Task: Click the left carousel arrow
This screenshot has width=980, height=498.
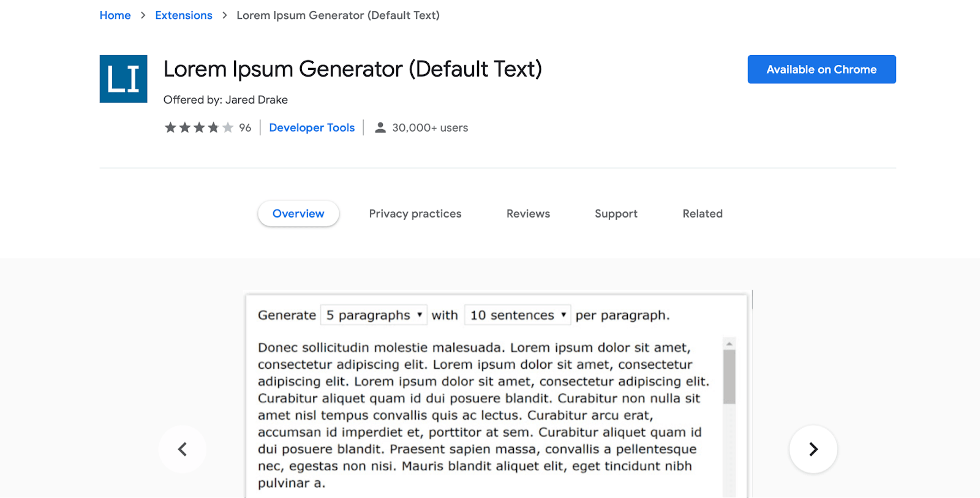Action: (x=182, y=449)
